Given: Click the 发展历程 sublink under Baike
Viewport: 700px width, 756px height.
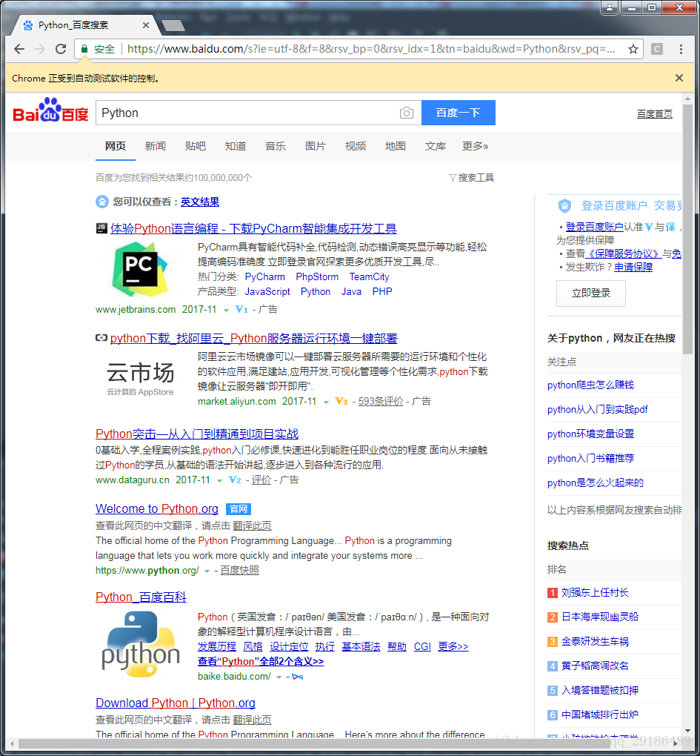Looking at the screenshot, I should 217,646.
